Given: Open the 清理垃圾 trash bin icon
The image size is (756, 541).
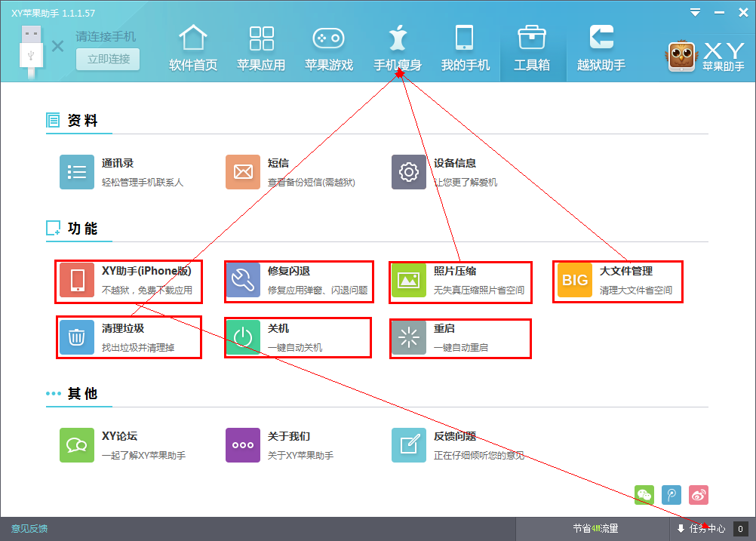Looking at the screenshot, I should 77,337.
